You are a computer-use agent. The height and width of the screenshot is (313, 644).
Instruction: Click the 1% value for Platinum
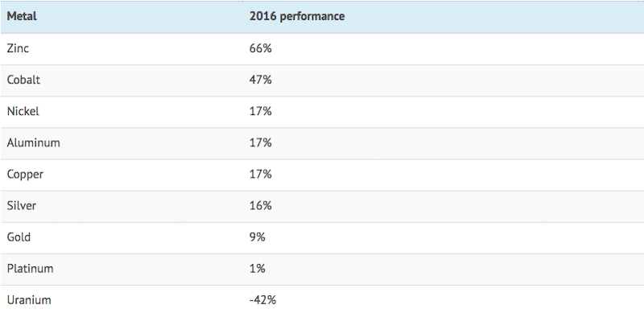(257, 269)
